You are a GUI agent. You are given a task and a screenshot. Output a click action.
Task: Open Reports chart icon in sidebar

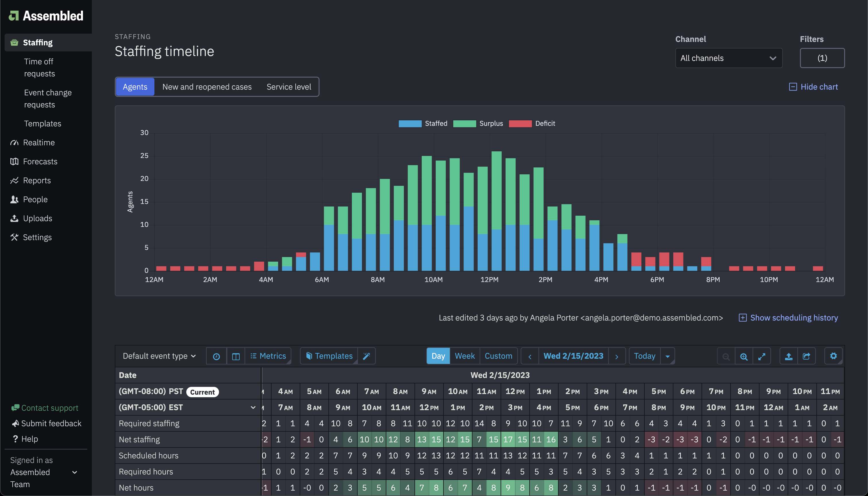(14, 181)
